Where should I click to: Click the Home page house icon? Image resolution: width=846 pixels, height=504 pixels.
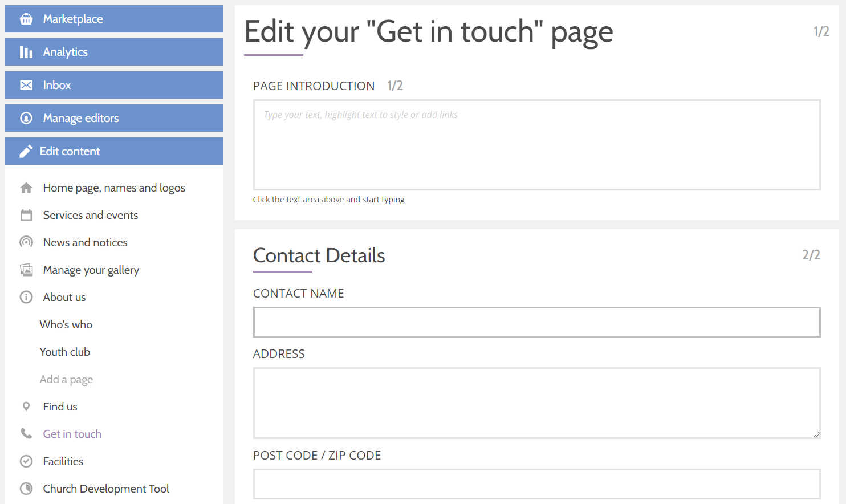tap(26, 188)
